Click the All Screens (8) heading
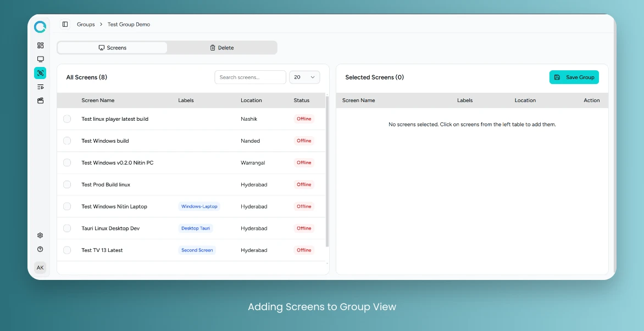 (87, 77)
